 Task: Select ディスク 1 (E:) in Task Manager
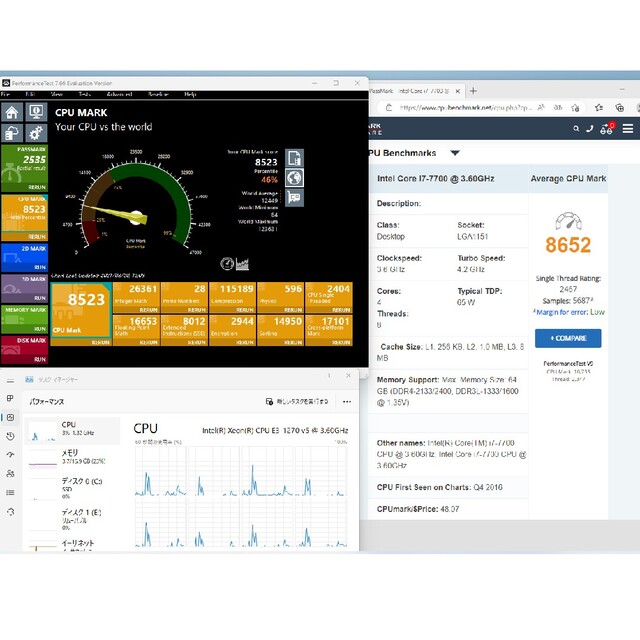click(72, 519)
